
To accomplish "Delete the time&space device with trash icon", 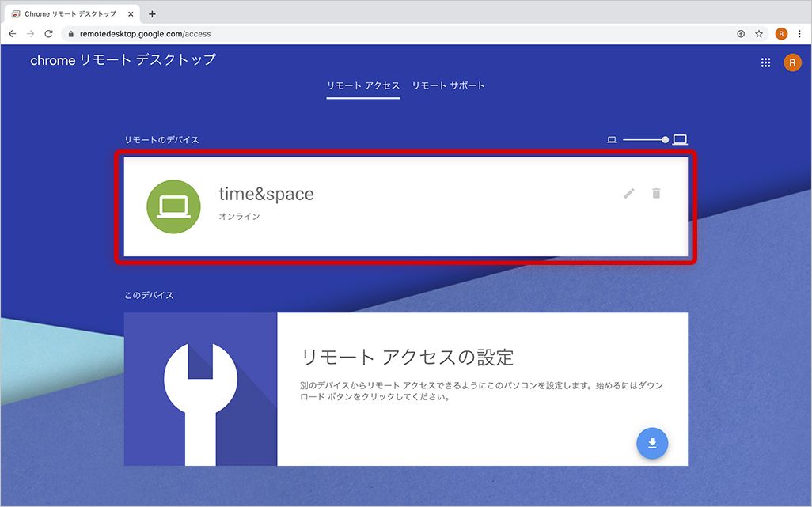I will coord(656,193).
